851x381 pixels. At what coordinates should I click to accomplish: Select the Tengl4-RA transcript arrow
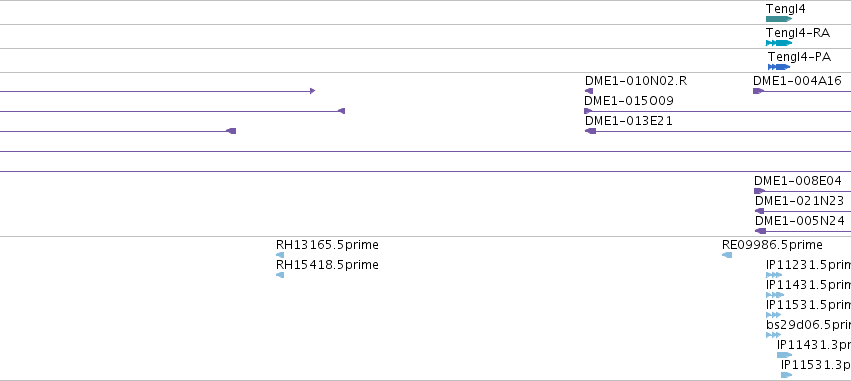tap(779, 43)
